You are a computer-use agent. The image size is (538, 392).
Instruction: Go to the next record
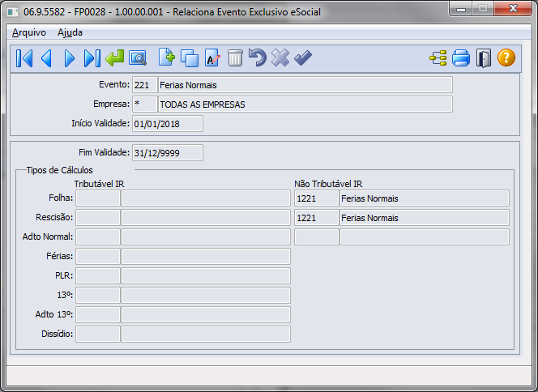(x=70, y=58)
